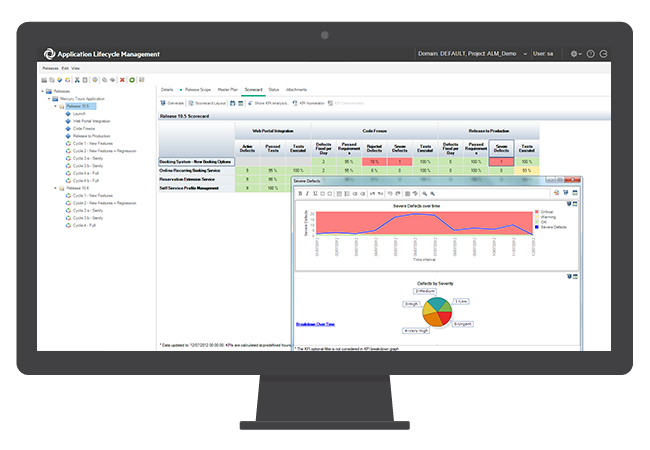The height and width of the screenshot is (450, 650).
Task: Click the zoom out magnifier in Severe Defects window
Action: pyautogui.click(x=433, y=194)
